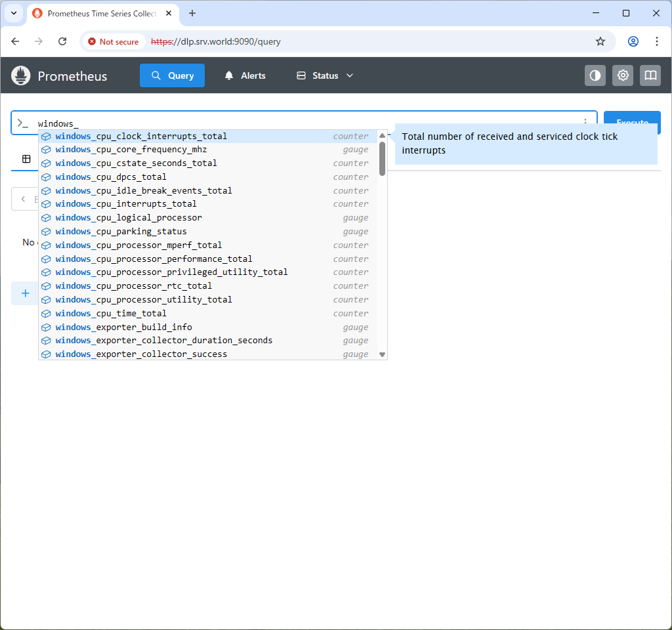Open the Alerts page

pyautogui.click(x=245, y=75)
